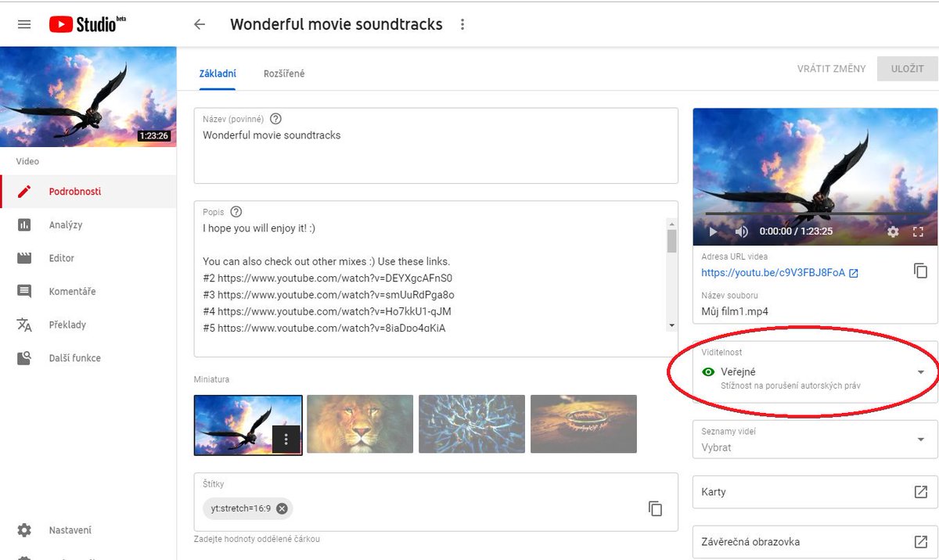Screen dimensions: 939x560
Task: Click the description scrollbar thumb
Action: (671, 240)
